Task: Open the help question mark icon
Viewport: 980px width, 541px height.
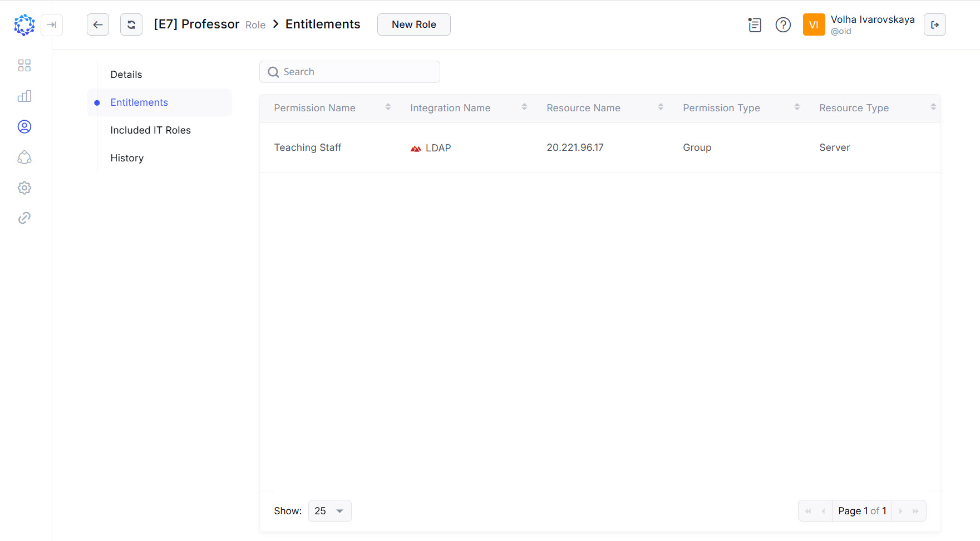Action: 783,25
